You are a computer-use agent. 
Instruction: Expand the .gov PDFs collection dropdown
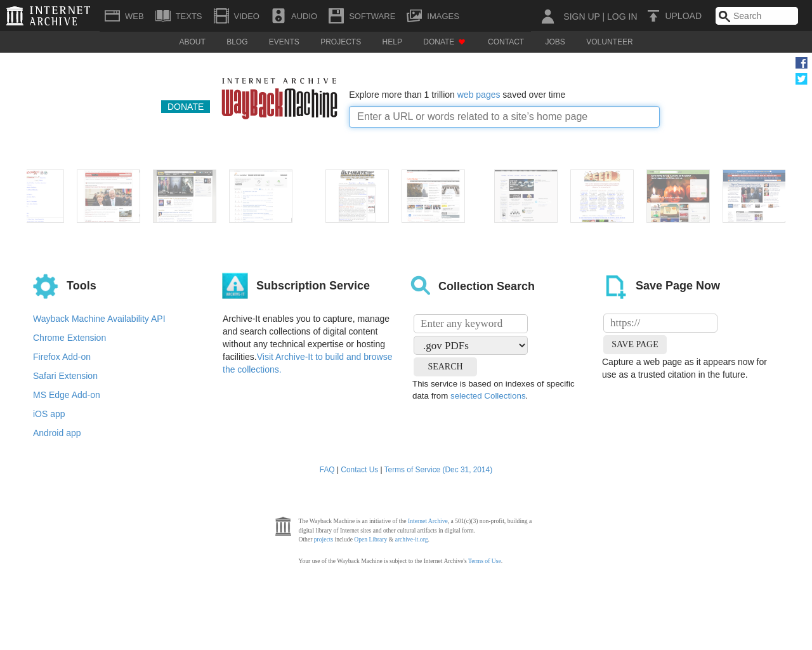(x=471, y=345)
